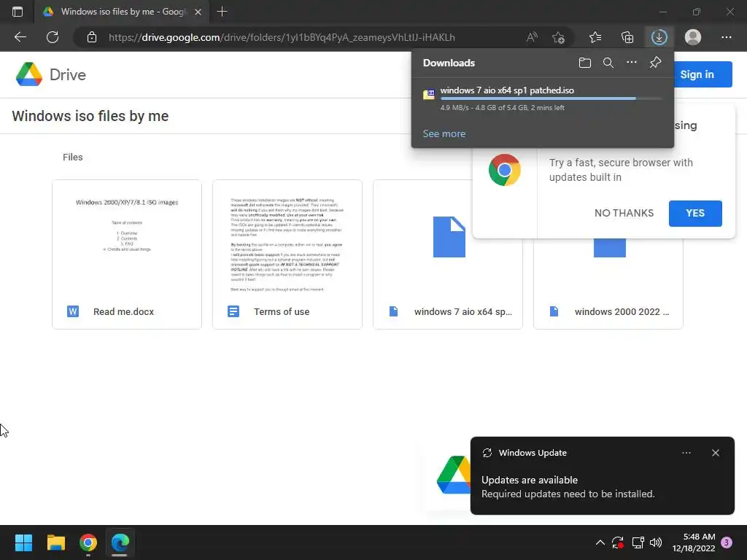
Task: Click the Windows iso files by me heading
Action: click(x=90, y=116)
